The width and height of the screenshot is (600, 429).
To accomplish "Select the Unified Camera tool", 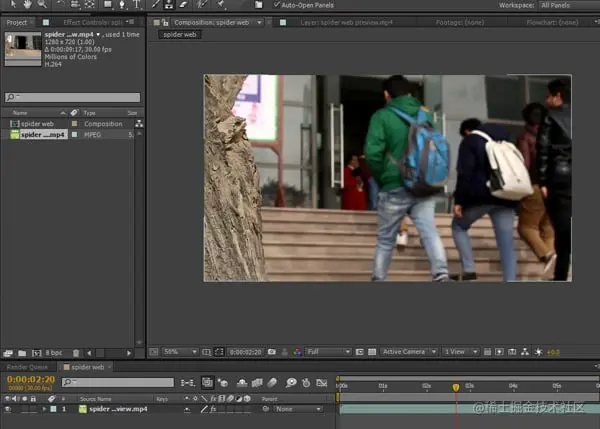I will coord(75,4).
